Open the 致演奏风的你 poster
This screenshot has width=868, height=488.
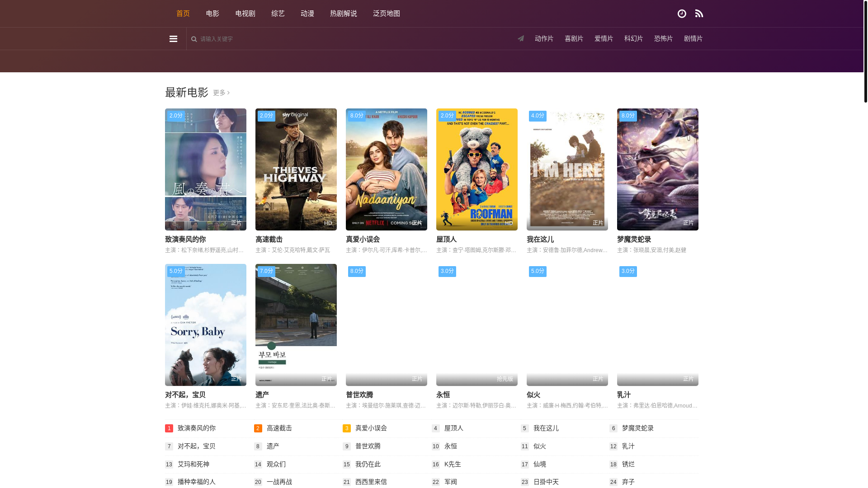pyautogui.click(x=206, y=169)
